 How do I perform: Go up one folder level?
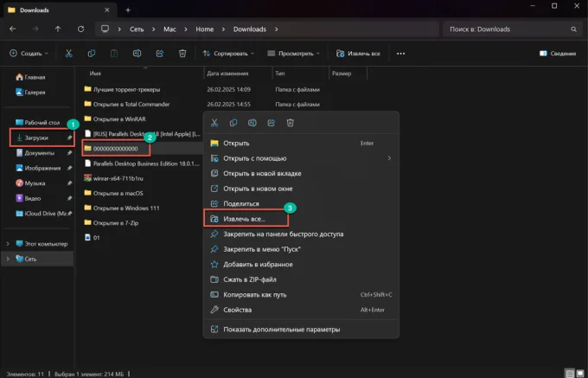(58, 29)
